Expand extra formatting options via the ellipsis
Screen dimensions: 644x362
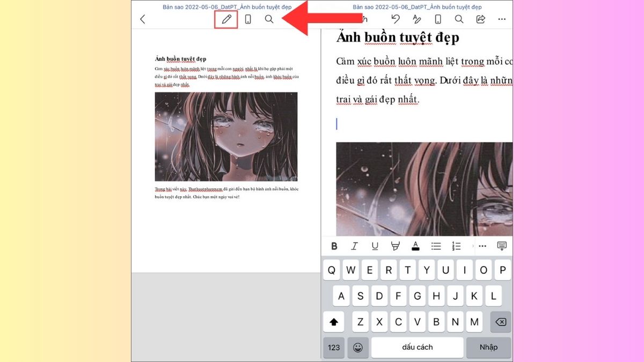482,246
